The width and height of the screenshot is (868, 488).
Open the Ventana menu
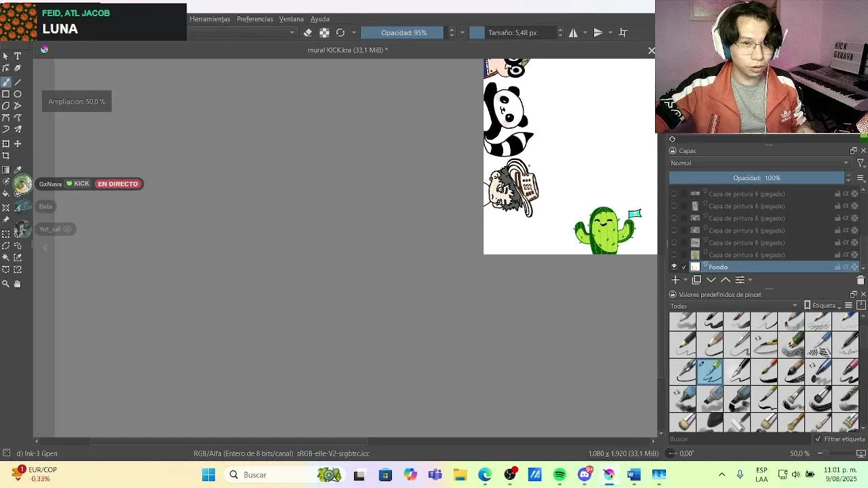291,19
